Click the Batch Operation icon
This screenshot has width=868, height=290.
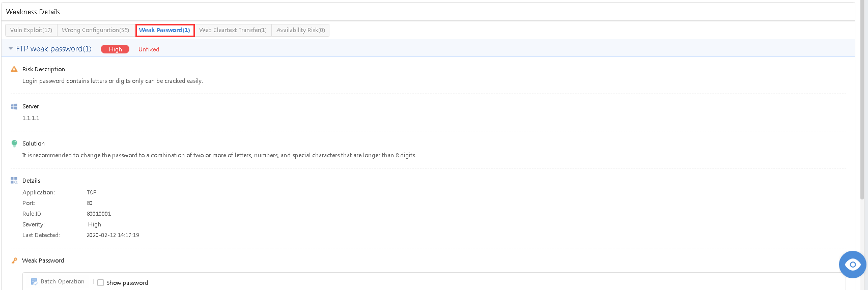coord(34,282)
